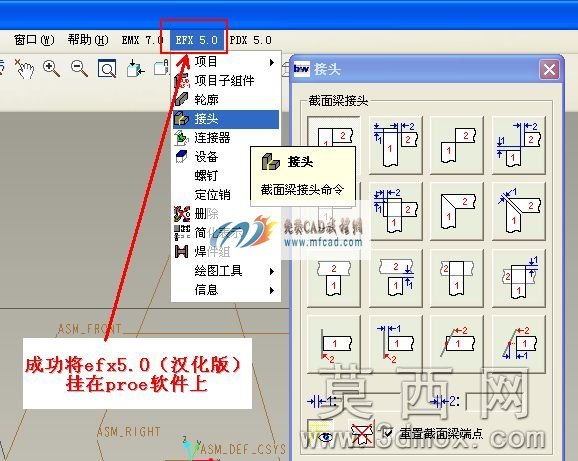Open the 帮助(H) menu
The image size is (578, 461).
coord(88,40)
